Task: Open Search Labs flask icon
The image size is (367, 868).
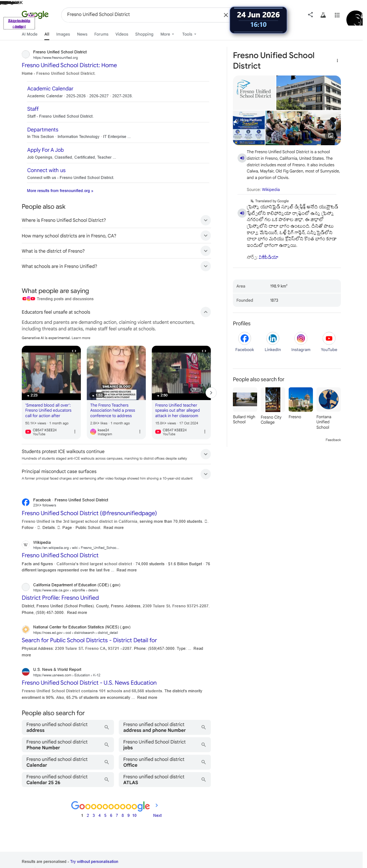Action: tap(323, 15)
